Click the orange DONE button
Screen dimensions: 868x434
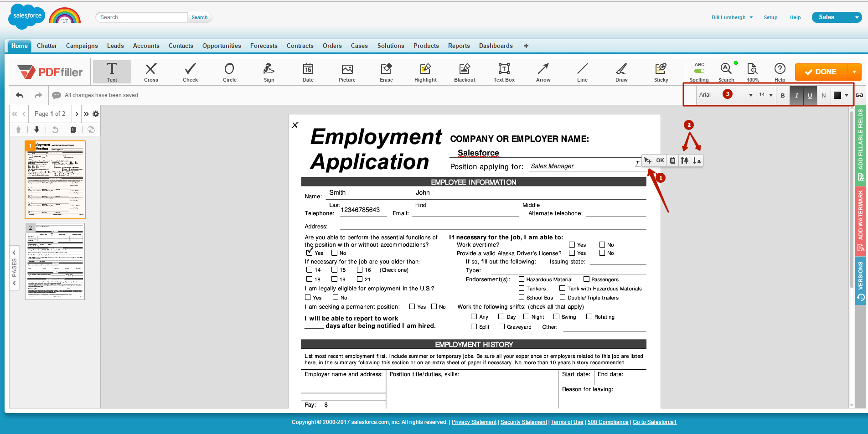(821, 72)
